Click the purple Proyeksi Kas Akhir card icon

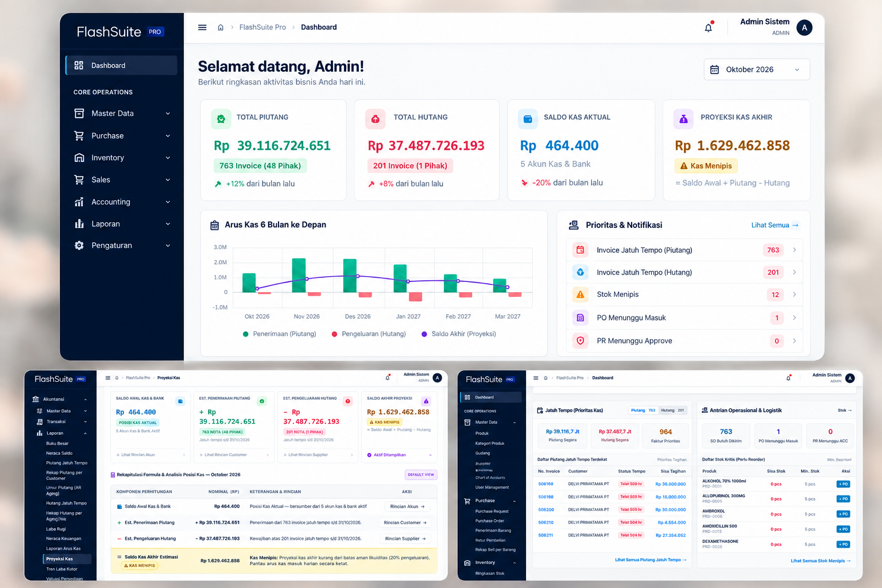pyautogui.click(x=683, y=119)
